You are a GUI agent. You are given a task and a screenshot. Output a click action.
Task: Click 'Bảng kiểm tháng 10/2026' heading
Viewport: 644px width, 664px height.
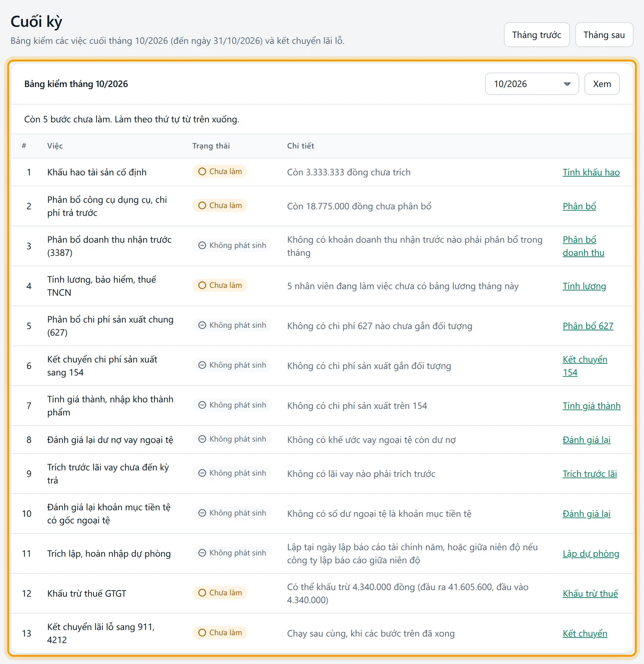click(76, 84)
